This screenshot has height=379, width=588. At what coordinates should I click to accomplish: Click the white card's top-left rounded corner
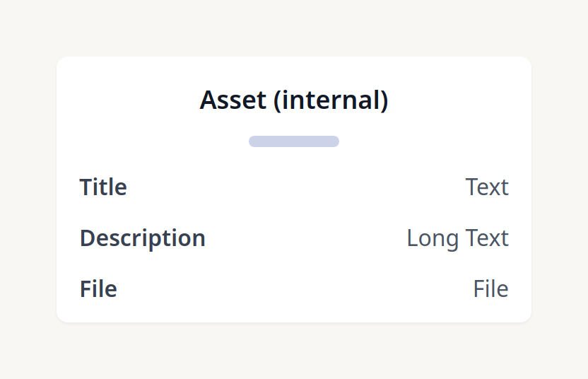coord(64,64)
